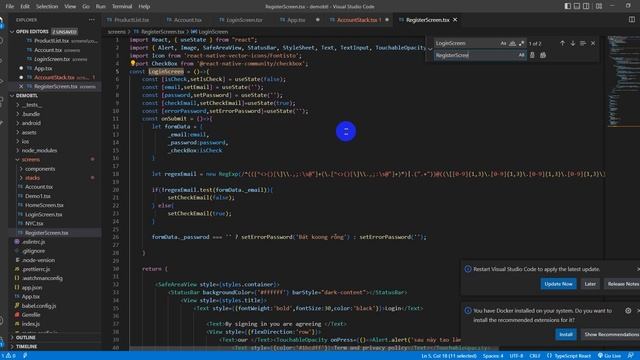Viewport: 640px width, 360px height.
Task: Open NYC.tsx in the file tree
Action: (x=34, y=224)
